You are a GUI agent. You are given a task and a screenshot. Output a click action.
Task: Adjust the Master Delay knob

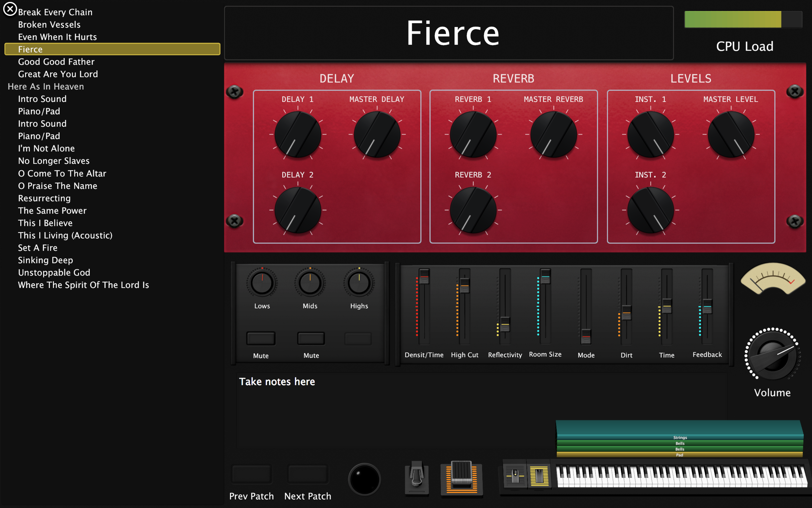point(377,134)
